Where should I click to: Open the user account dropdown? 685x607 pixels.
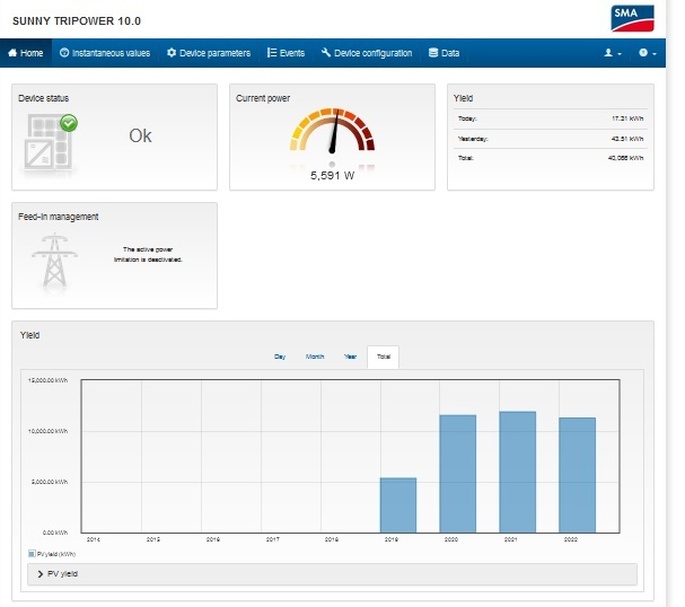click(612, 53)
